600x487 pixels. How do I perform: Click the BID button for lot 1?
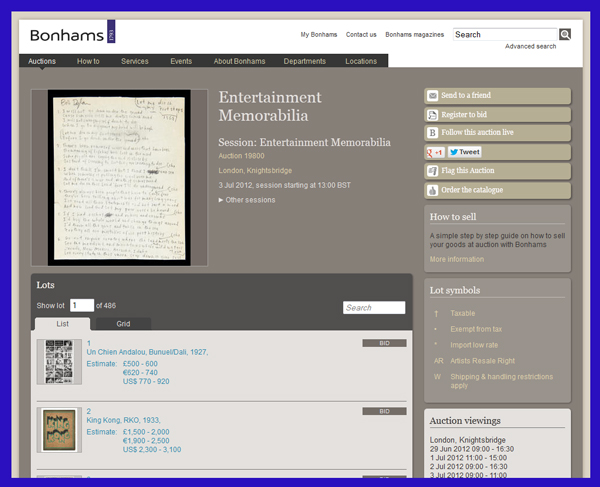[x=384, y=343]
